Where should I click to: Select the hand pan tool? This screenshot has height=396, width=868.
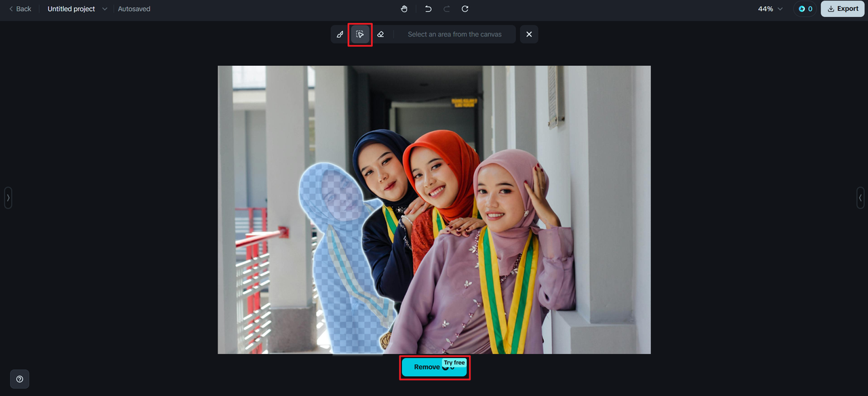pyautogui.click(x=404, y=9)
